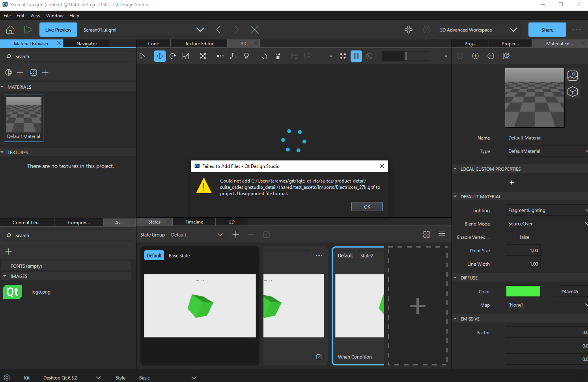This screenshot has width=588, height=382.
Task: Open the Diffuse Map [None] dropdown
Action: pos(547,305)
